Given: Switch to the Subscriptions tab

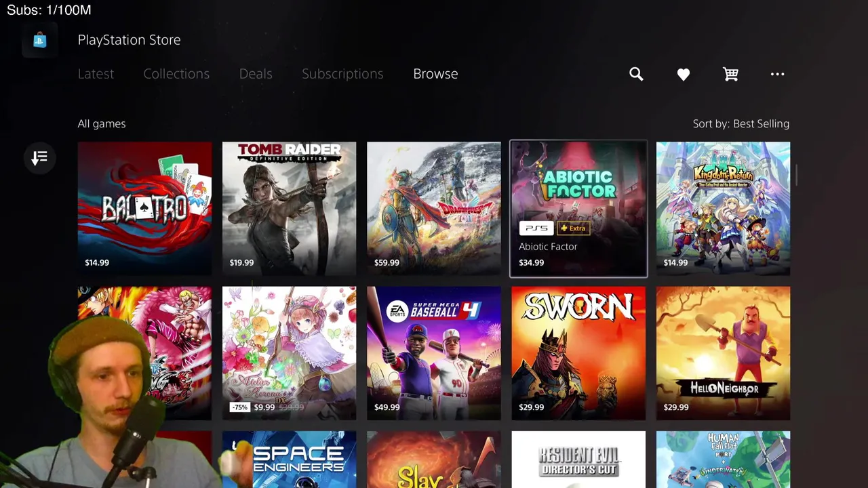Looking at the screenshot, I should (342, 74).
